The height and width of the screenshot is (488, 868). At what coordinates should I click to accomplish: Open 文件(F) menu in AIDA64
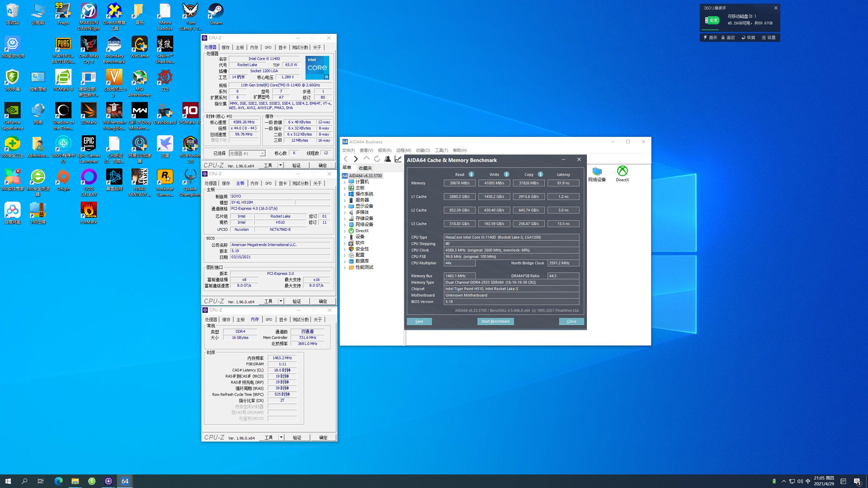[348, 150]
